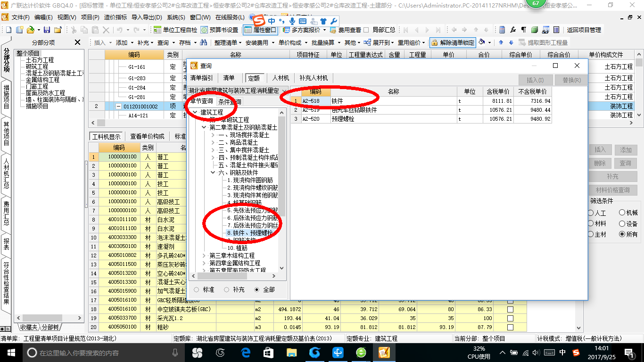The width and height of the screenshot is (644, 362).
Task: Expand 二、商品混凝土 node
Action: (213, 142)
